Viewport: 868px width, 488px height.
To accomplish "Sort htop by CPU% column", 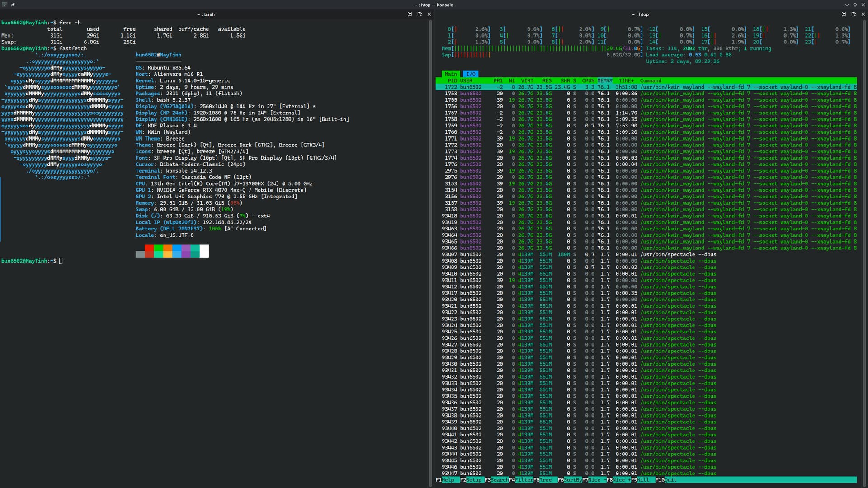I will [588, 80].
